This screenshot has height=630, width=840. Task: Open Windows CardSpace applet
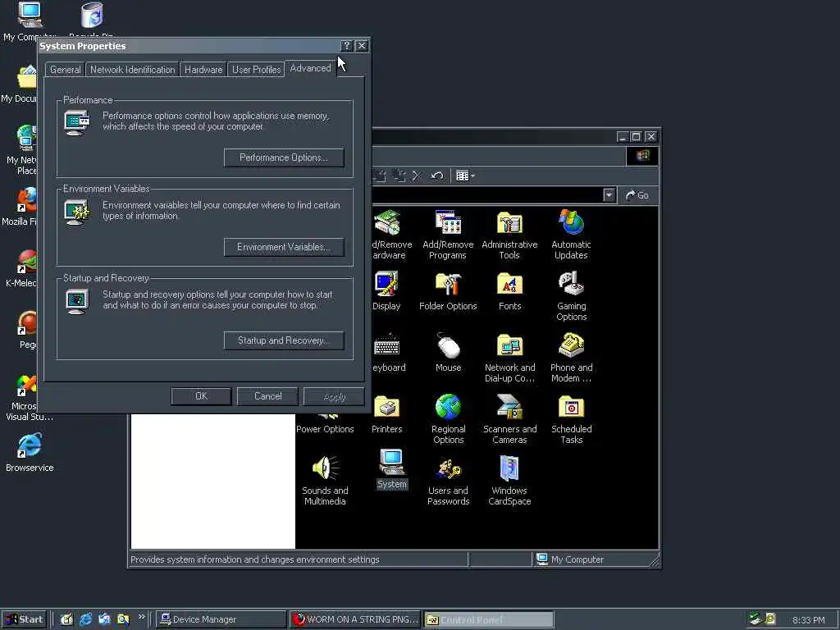(509, 481)
